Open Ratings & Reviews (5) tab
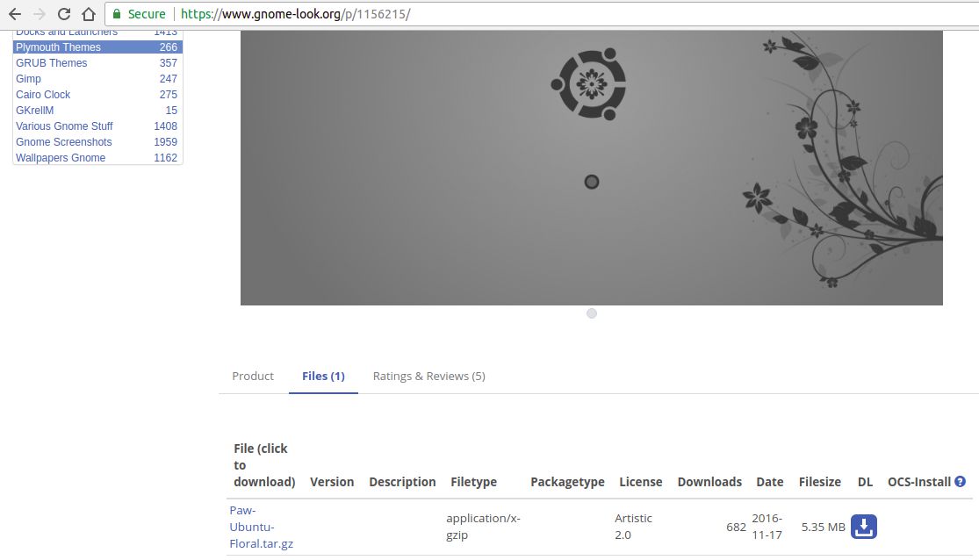 click(x=428, y=377)
